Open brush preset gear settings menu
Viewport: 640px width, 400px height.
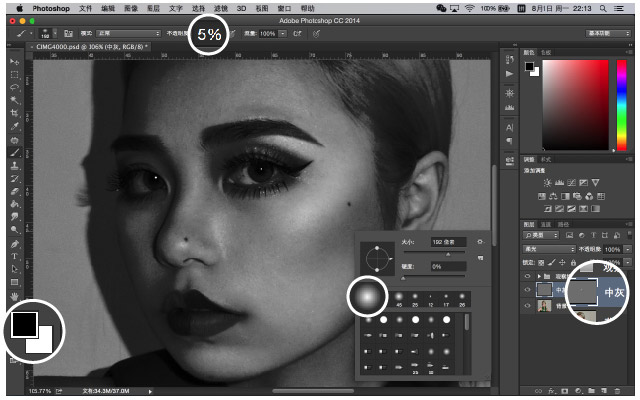click(x=482, y=242)
